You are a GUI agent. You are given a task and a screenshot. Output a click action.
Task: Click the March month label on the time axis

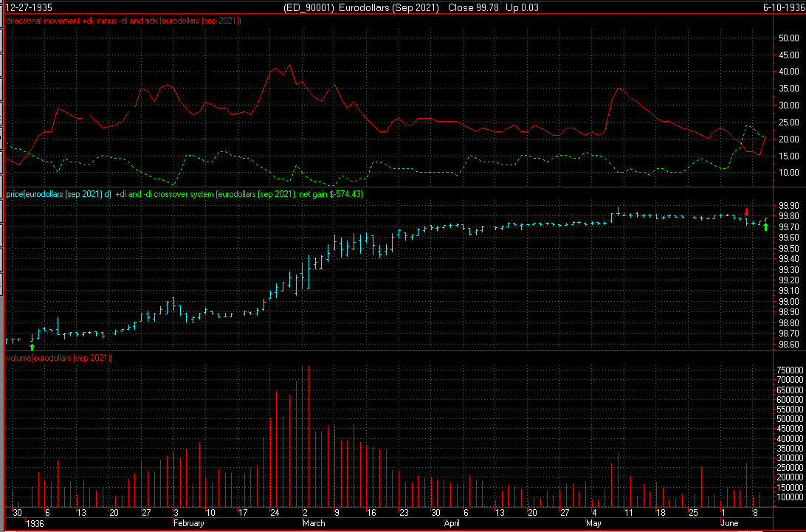point(314,523)
